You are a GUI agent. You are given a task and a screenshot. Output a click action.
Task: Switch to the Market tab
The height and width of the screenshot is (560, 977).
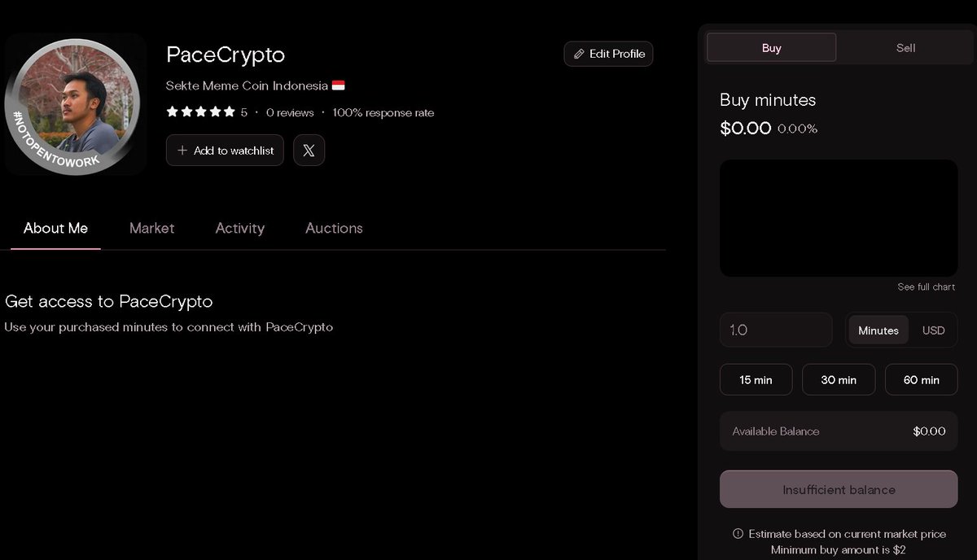[x=151, y=229]
